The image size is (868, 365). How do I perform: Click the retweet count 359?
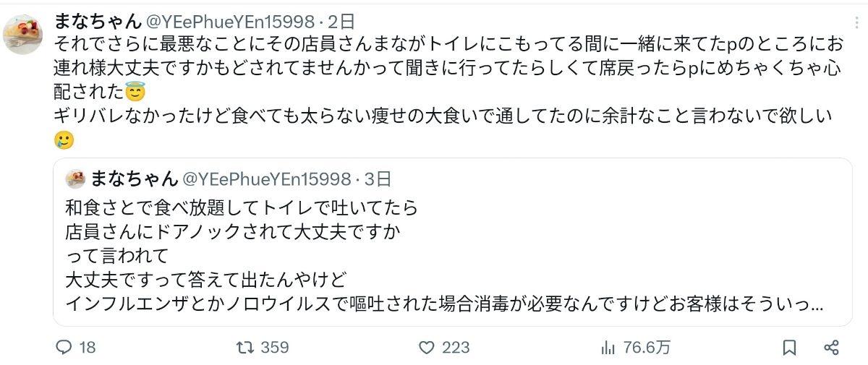point(275,348)
